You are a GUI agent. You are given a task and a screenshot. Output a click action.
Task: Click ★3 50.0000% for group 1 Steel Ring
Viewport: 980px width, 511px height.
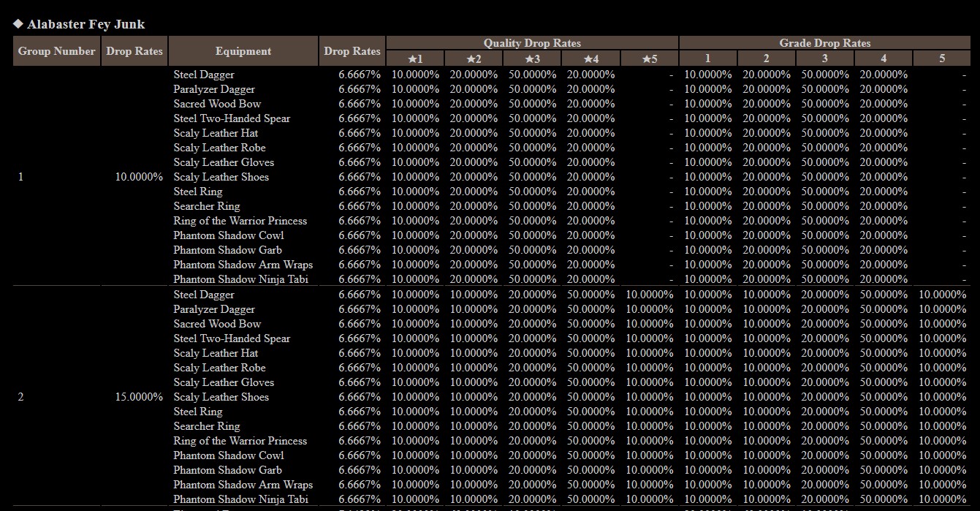pos(532,192)
